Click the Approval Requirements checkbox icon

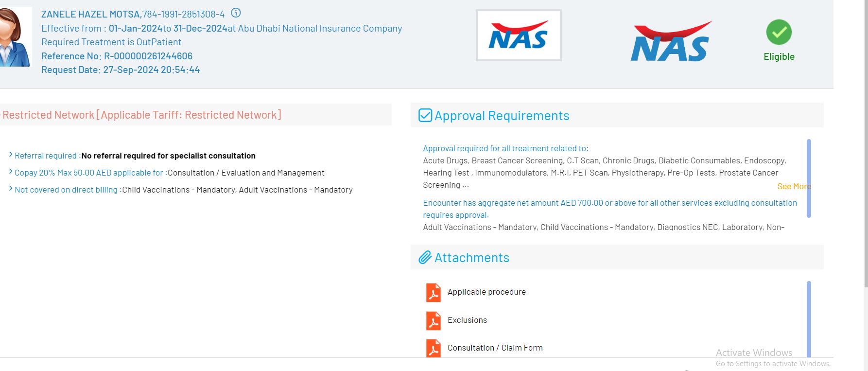(425, 115)
